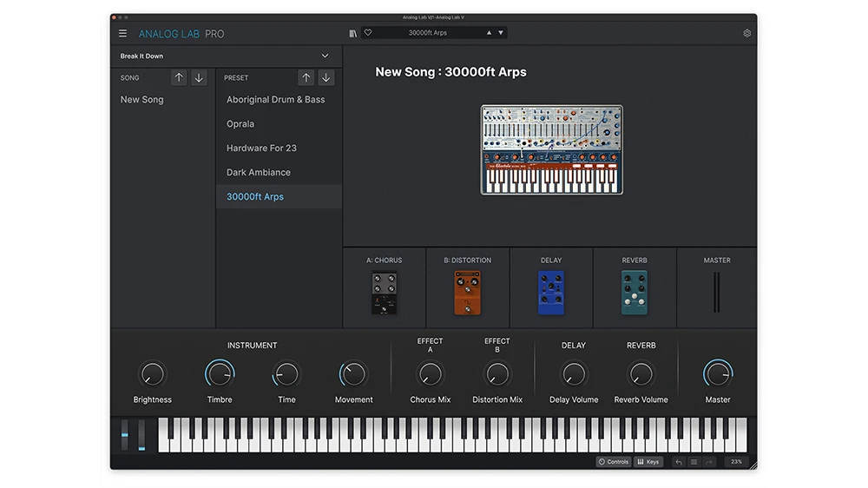Select the Hardware For 23 preset
The height and width of the screenshot is (488, 868).
[x=261, y=148]
